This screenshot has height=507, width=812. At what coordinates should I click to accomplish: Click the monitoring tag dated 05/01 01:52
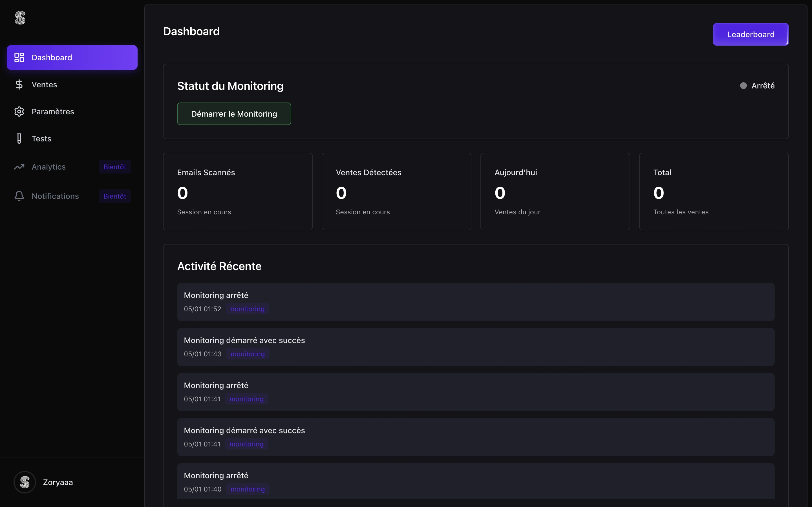pos(247,309)
